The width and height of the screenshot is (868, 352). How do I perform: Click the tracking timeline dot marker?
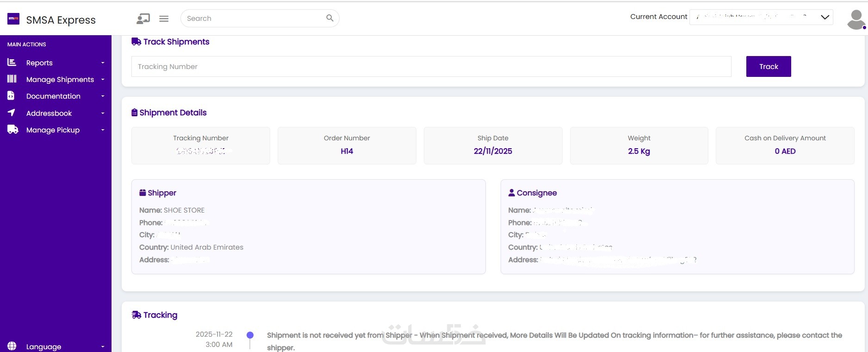coord(250,335)
